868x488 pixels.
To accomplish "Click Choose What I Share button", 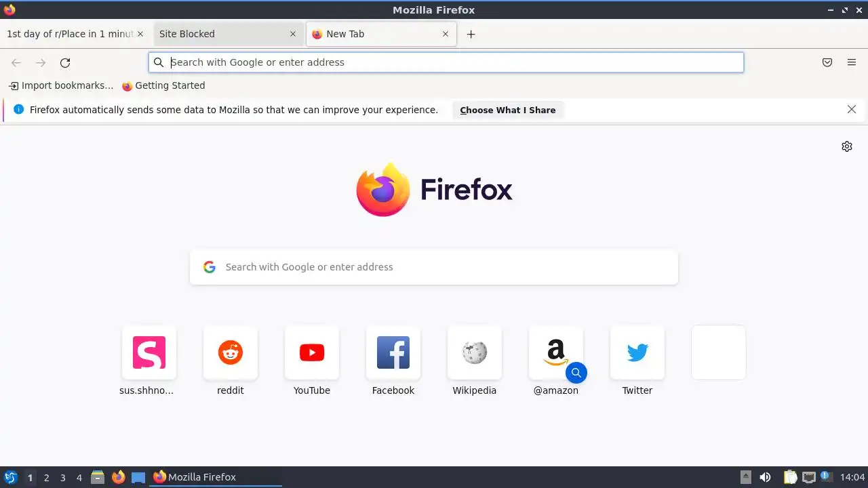I will [508, 110].
